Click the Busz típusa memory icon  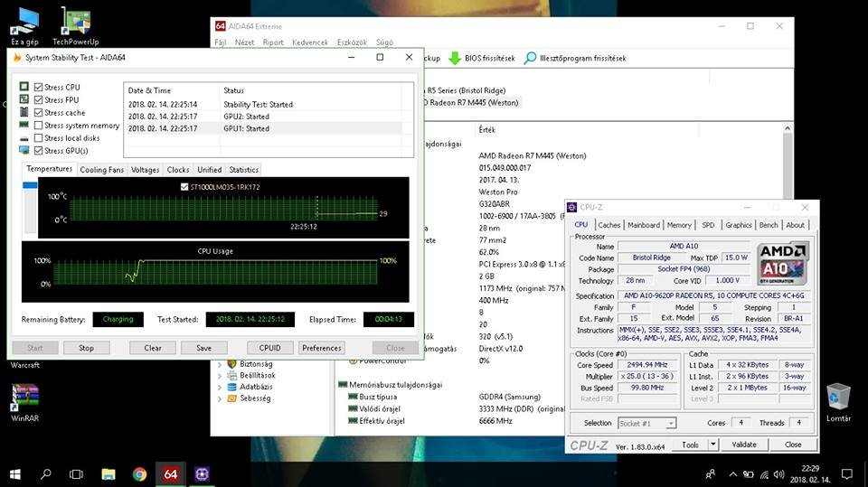pyautogui.click(x=353, y=397)
